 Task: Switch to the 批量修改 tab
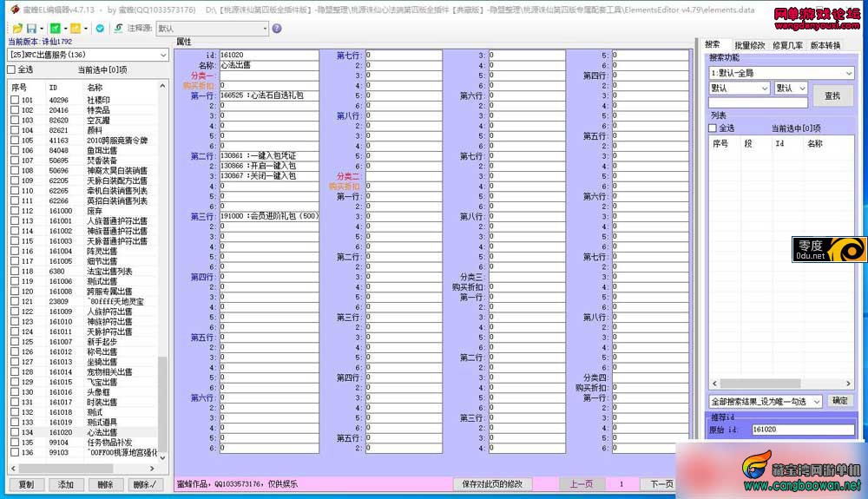(x=750, y=45)
